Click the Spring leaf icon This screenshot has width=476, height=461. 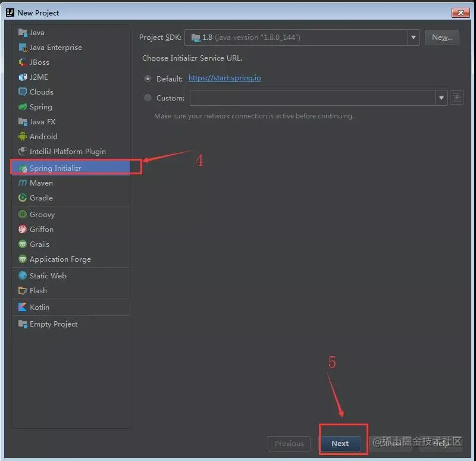click(23, 107)
